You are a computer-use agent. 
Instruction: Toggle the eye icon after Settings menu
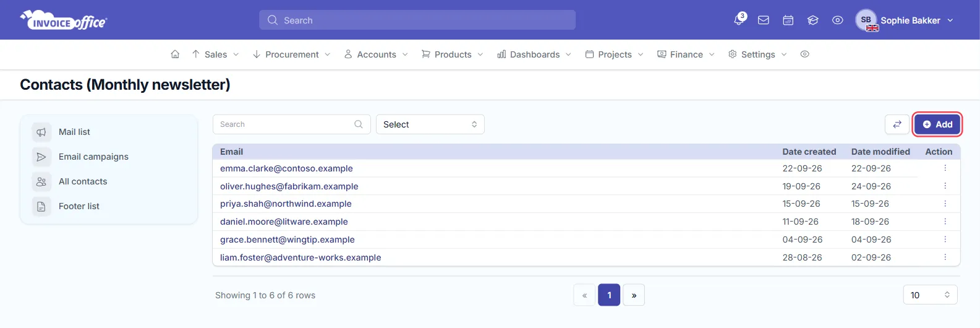pyautogui.click(x=804, y=54)
